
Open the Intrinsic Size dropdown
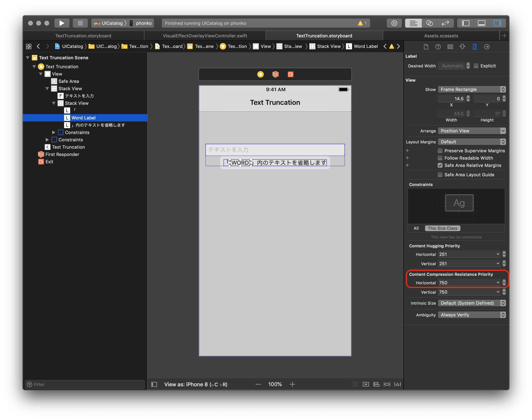tap(472, 303)
